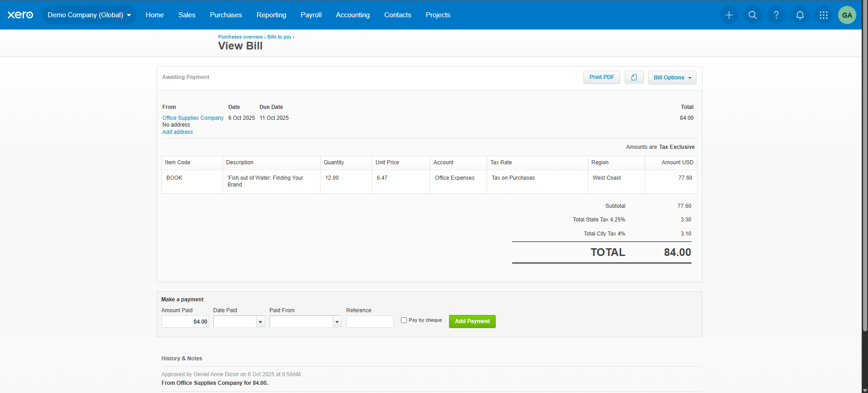This screenshot has width=868, height=393.
Task: Open the quick-add plus menu
Action: 729,15
